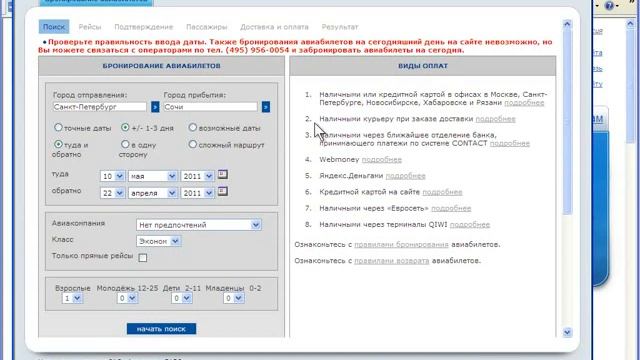Open departure day dropdown showing 10
This screenshot has width=640, height=360.
112,176
